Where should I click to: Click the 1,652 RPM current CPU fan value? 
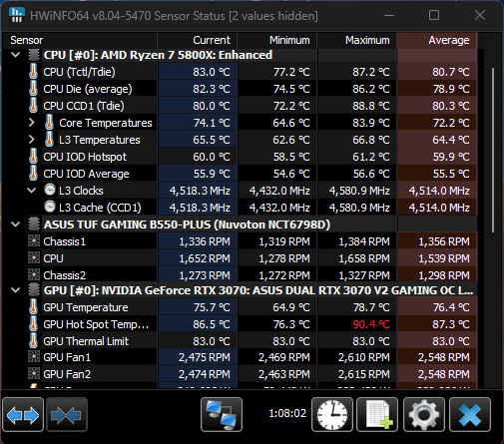coord(205,258)
